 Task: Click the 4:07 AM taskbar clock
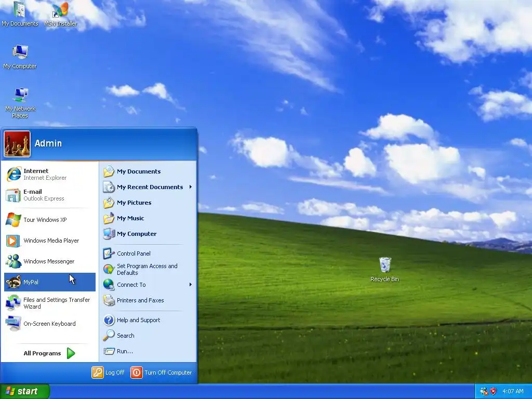[513, 391]
